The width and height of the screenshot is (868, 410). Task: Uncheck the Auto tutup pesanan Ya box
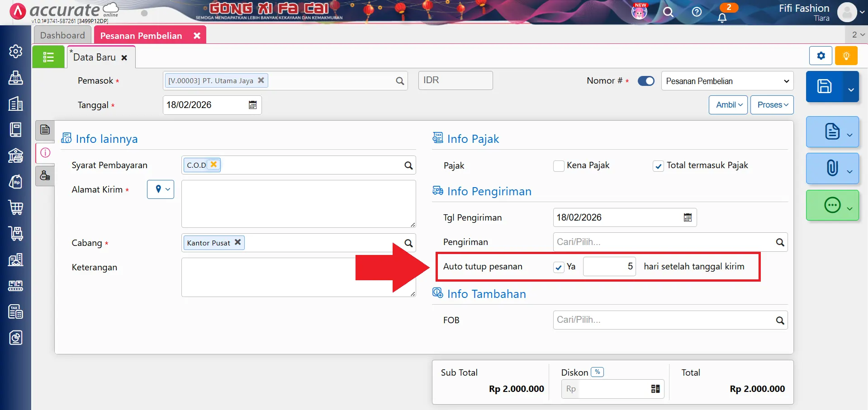tap(559, 267)
